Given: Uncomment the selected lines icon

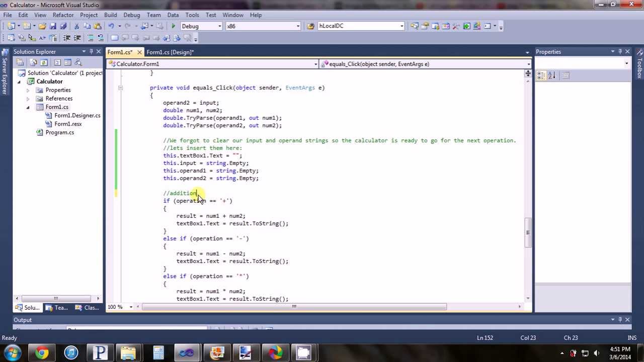Looking at the screenshot, I should (x=101, y=38).
